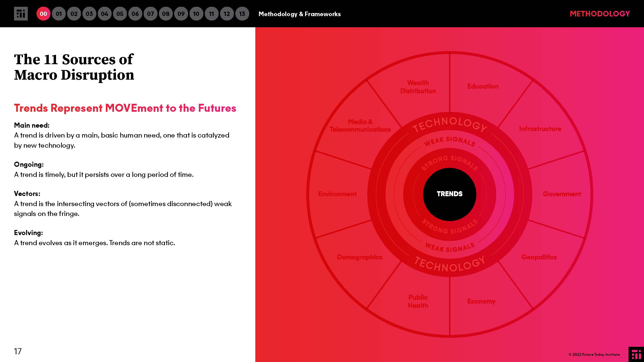The image size is (644, 362).
Task: Navigate to section 07 circle
Action: (x=150, y=14)
